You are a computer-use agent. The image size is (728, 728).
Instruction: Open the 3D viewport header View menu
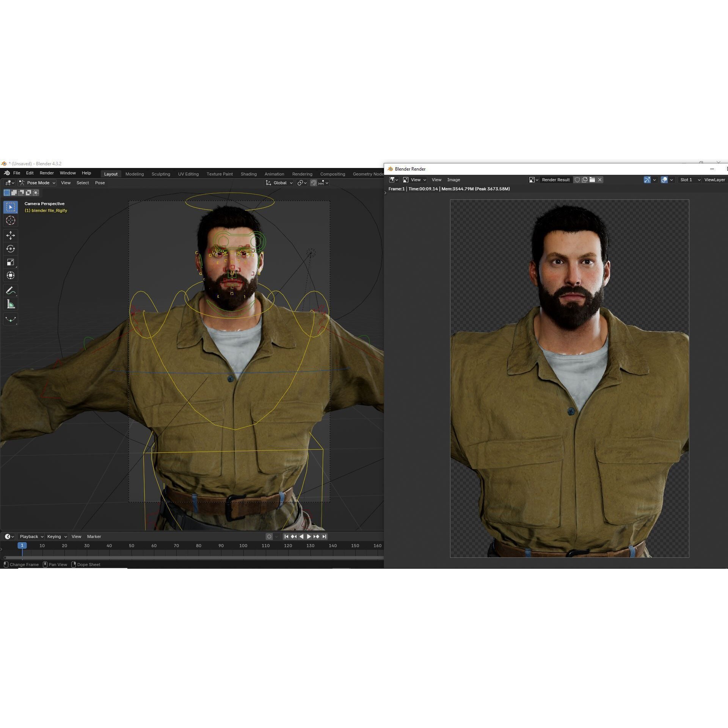click(66, 183)
